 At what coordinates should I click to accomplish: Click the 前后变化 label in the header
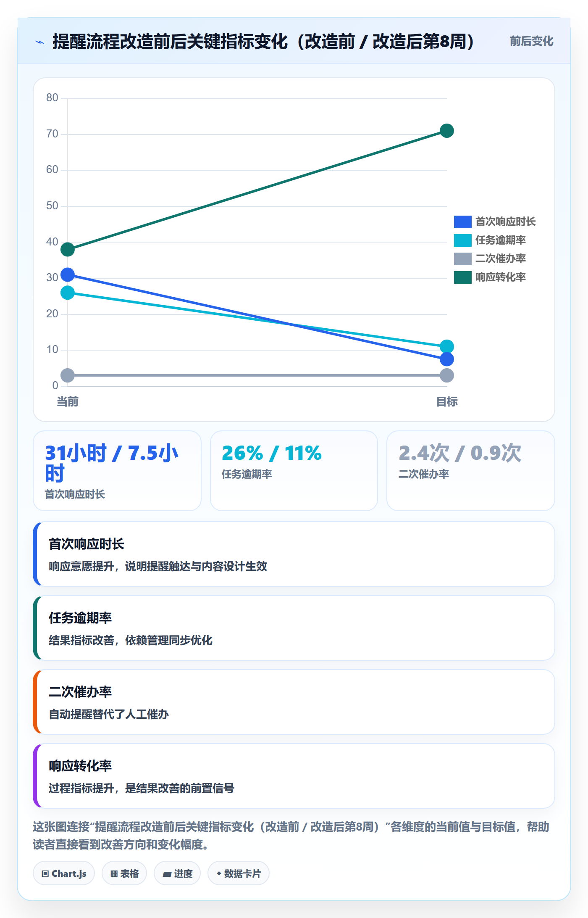[531, 41]
